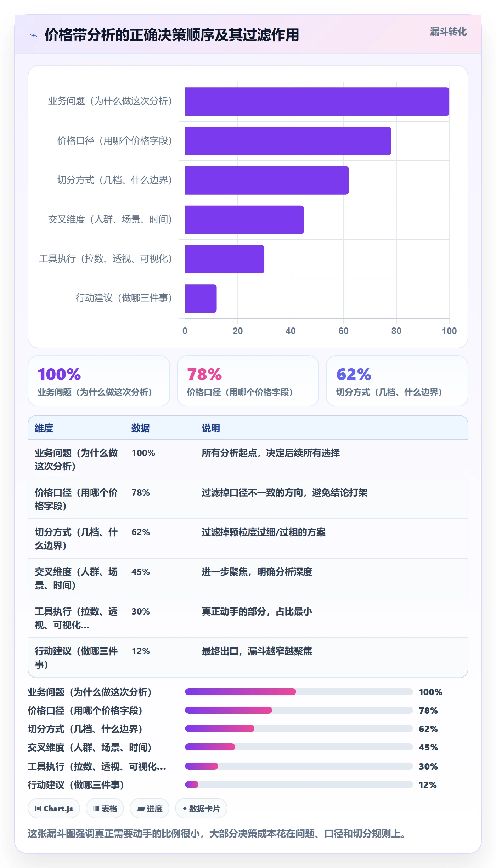Click the progress bar for 交叉维度 (45%)
496x868 pixels.
coord(299,747)
